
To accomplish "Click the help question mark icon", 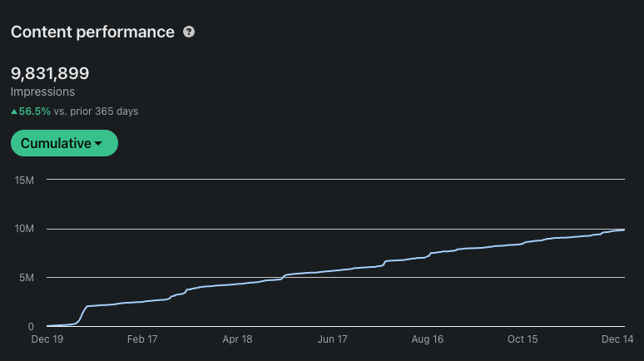I will pyautogui.click(x=189, y=32).
